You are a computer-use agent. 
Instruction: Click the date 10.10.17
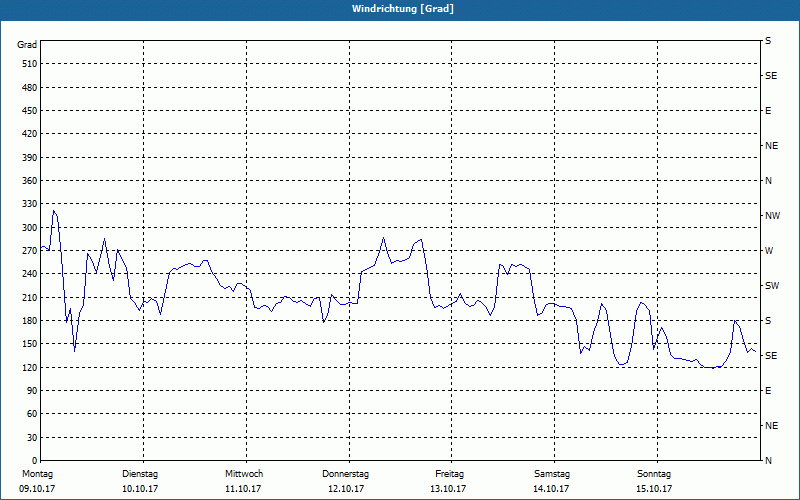pyautogui.click(x=140, y=489)
